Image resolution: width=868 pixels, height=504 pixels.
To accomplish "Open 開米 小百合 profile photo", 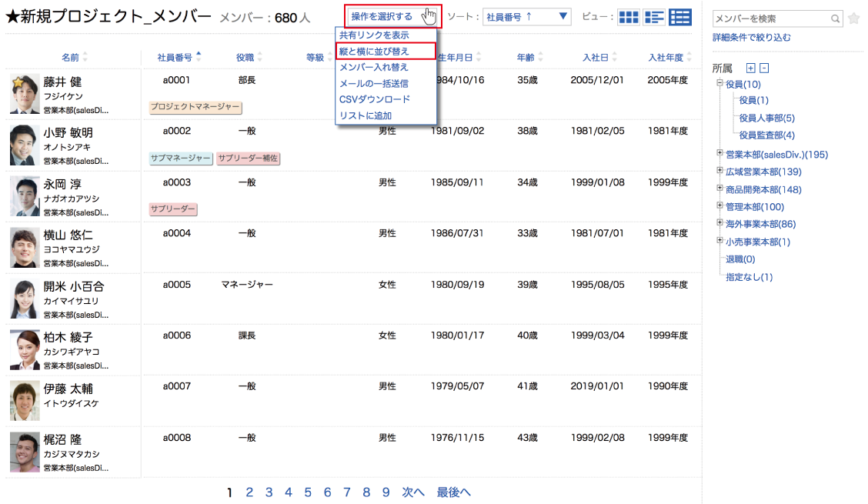I will (25, 299).
